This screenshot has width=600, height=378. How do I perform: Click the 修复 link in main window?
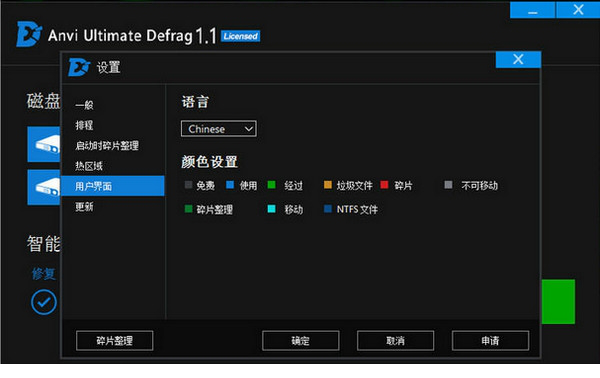[44, 274]
